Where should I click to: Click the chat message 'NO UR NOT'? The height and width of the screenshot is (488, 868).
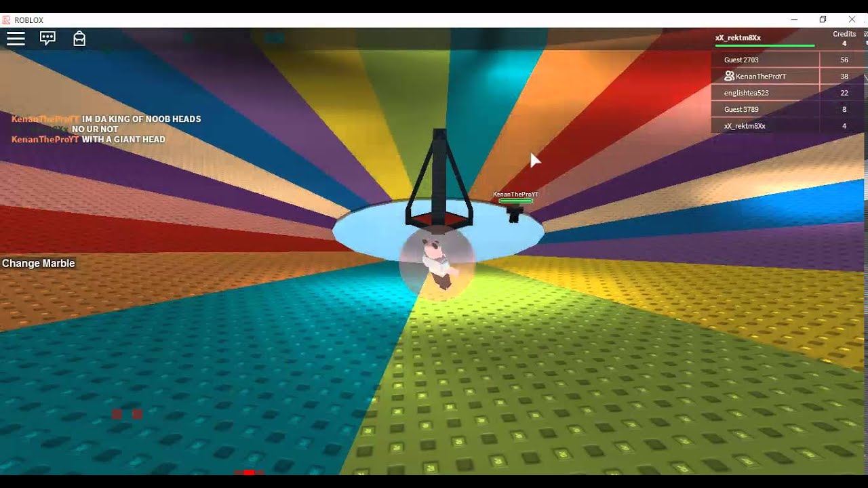tap(95, 129)
